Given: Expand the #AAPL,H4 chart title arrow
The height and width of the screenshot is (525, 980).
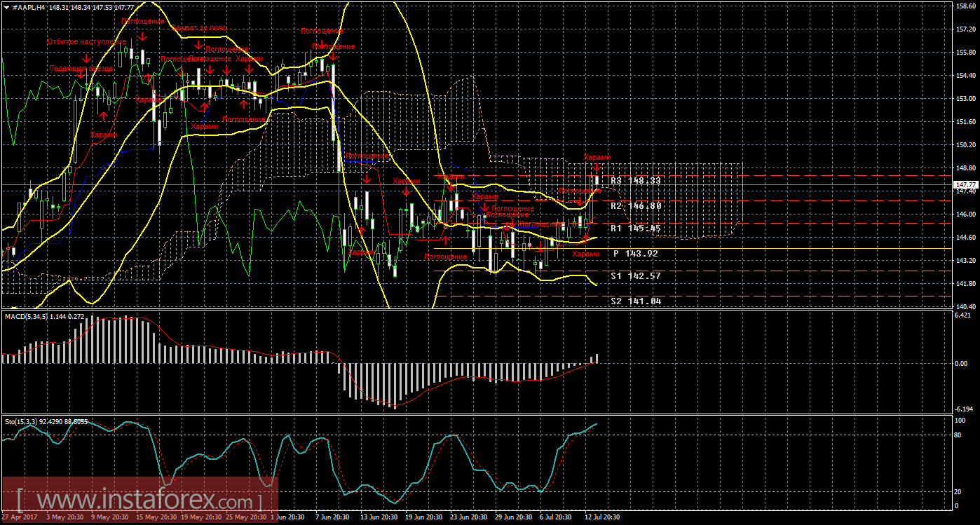Looking at the screenshot, I should click(6, 6).
